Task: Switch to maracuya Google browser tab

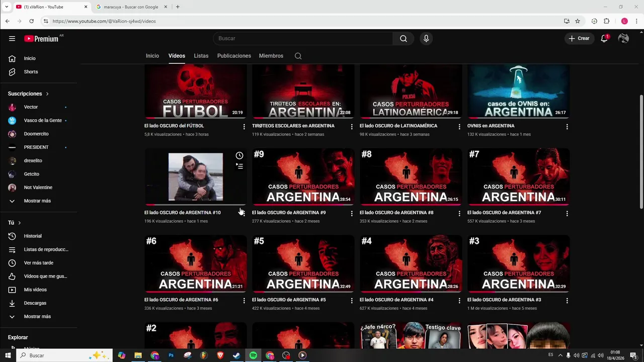Action: [131, 7]
